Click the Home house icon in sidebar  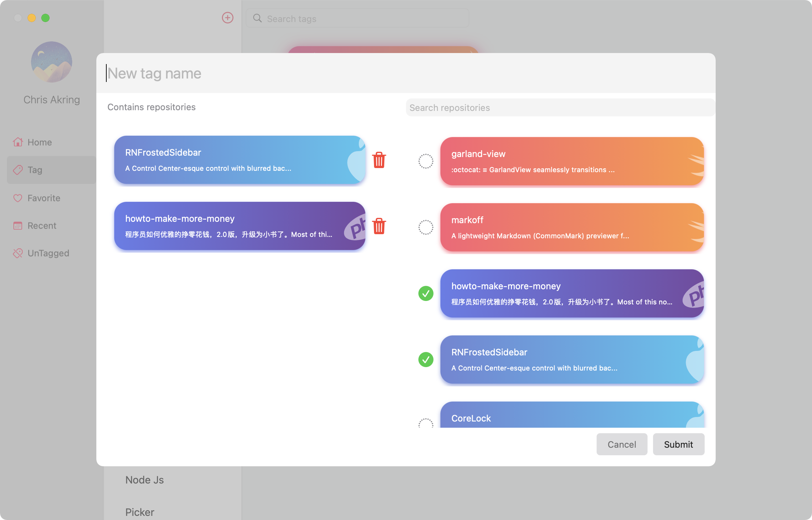(18, 142)
